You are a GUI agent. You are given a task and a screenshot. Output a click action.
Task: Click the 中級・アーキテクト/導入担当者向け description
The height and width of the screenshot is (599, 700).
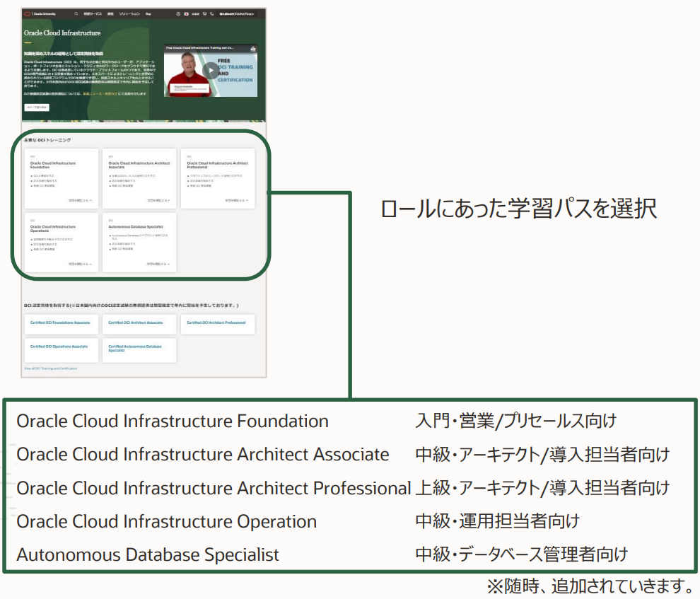pyautogui.click(x=542, y=455)
